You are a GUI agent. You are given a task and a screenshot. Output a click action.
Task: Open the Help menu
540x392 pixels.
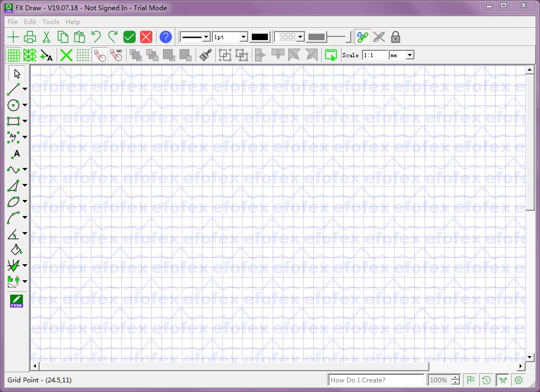[x=73, y=22]
